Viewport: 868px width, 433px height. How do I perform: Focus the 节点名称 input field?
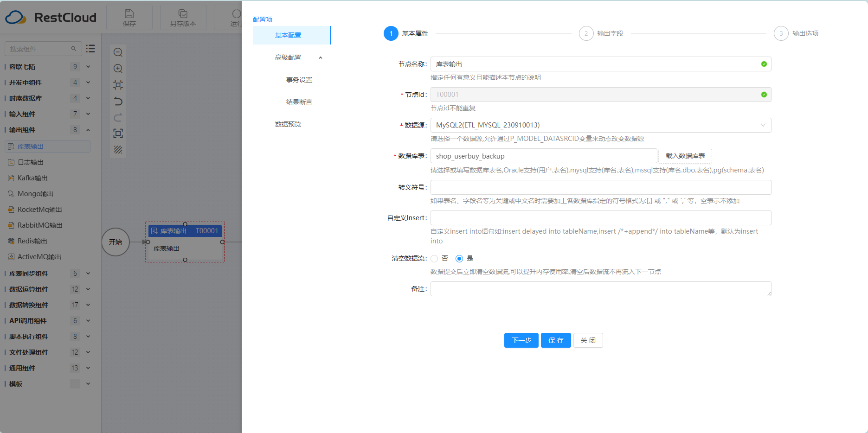(x=601, y=64)
